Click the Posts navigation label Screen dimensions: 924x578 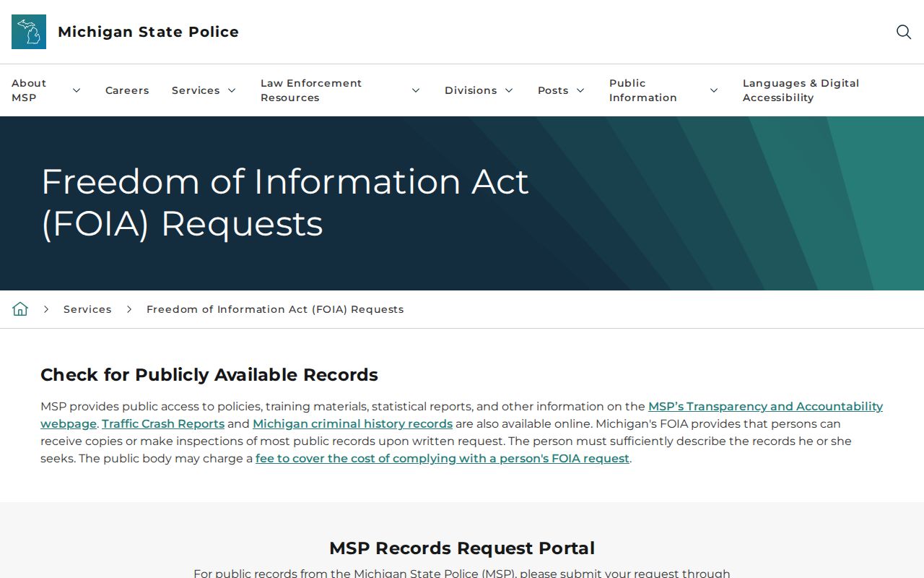pyautogui.click(x=553, y=90)
